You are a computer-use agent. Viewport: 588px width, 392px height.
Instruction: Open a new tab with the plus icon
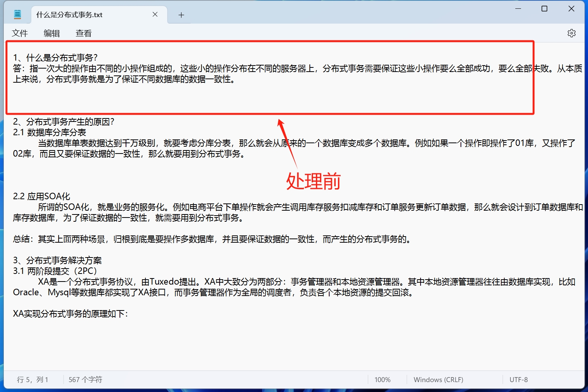click(x=181, y=15)
